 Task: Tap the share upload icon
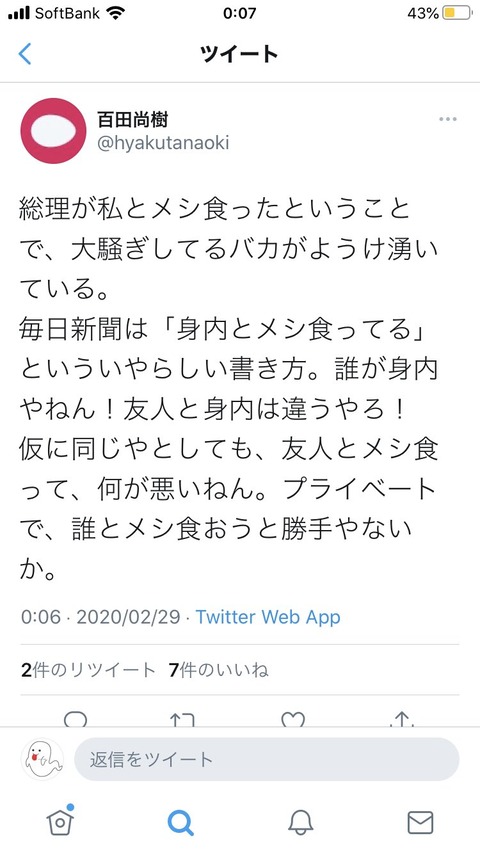coord(402,720)
